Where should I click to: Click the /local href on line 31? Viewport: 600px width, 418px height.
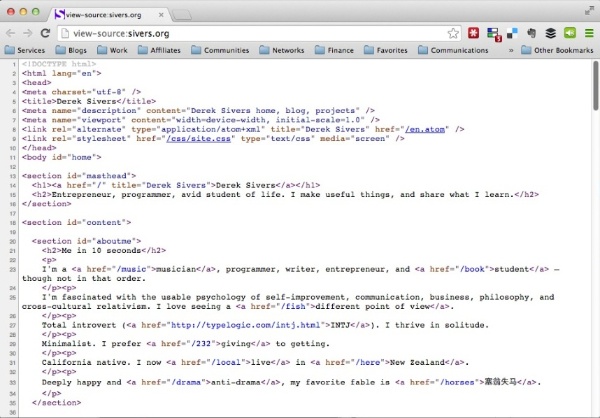click(x=226, y=362)
